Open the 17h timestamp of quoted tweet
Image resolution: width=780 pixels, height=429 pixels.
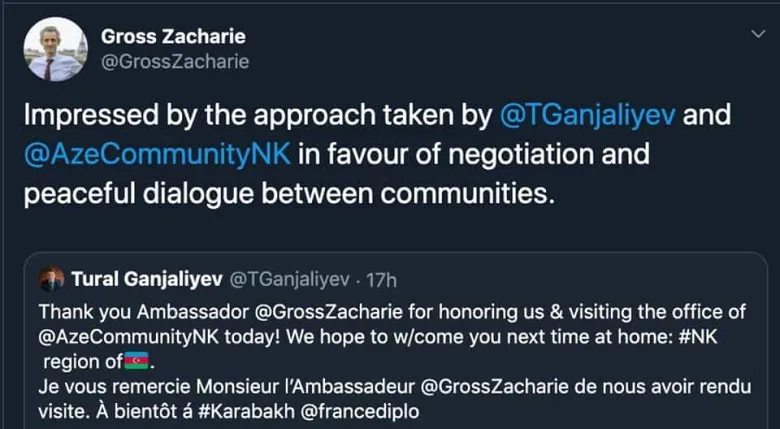tap(380, 278)
